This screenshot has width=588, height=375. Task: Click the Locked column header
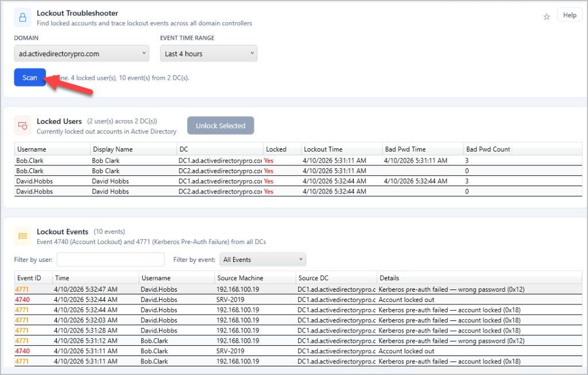(283, 149)
